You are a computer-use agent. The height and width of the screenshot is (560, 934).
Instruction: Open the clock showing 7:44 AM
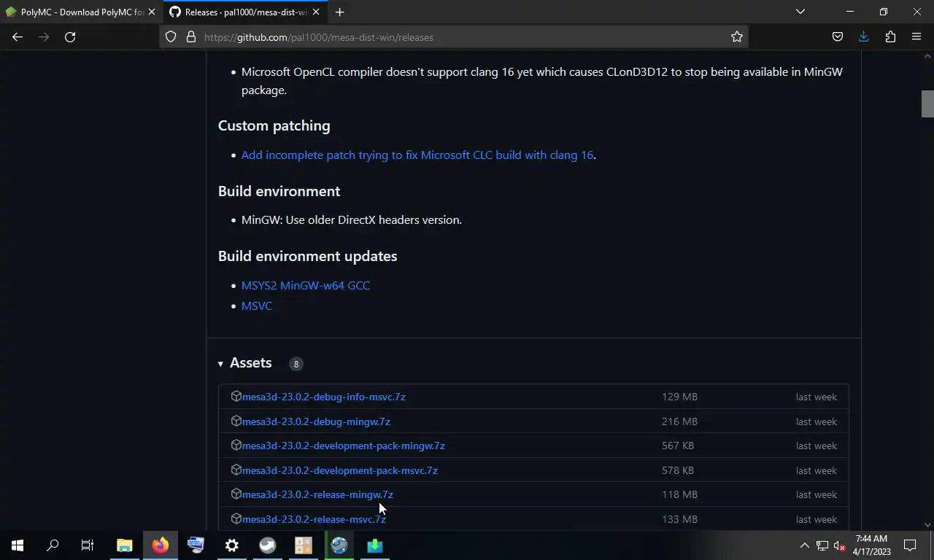click(871, 545)
